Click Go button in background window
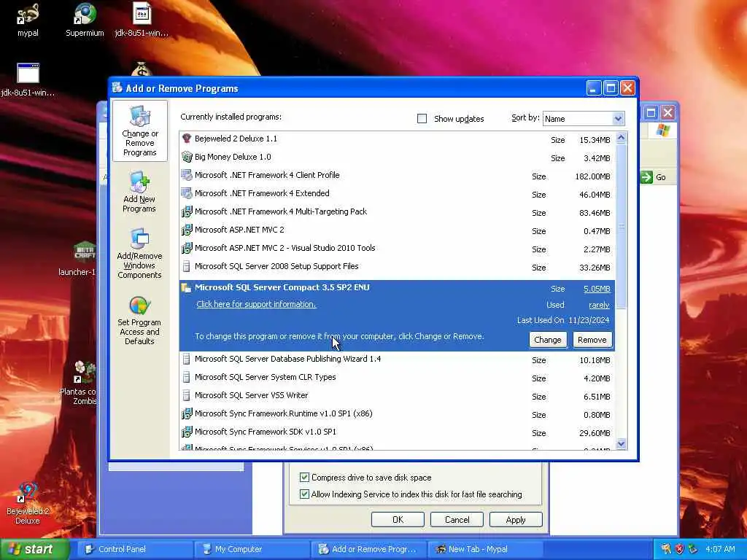747x560 pixels. tap(654, 177)
